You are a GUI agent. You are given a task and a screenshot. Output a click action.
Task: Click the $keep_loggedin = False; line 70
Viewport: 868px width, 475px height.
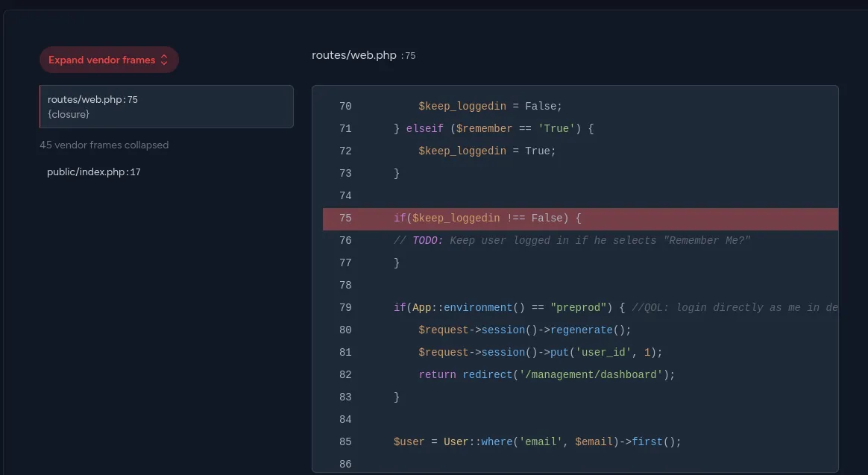coord(490,107)
